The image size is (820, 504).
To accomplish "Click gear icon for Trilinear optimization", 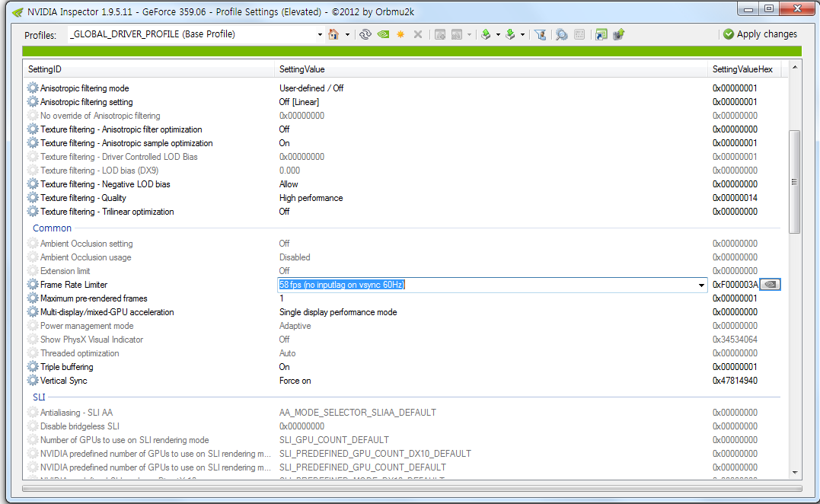I will 33,211.
